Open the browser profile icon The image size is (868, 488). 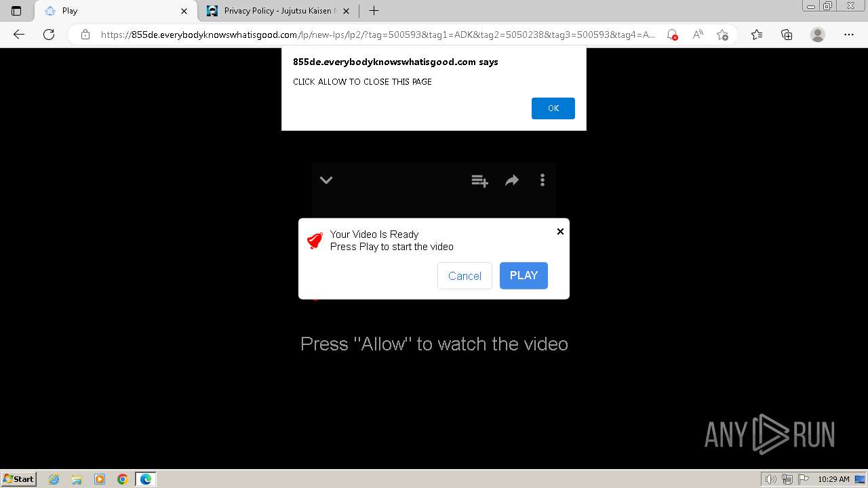coord(818,35)
